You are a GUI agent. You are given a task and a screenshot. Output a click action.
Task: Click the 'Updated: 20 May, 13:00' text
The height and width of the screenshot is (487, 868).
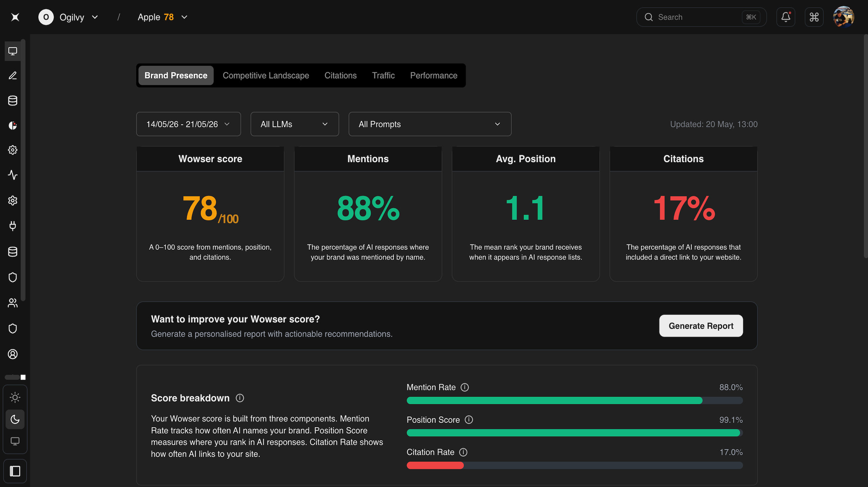pyautogui.click(x=714, y=124)
